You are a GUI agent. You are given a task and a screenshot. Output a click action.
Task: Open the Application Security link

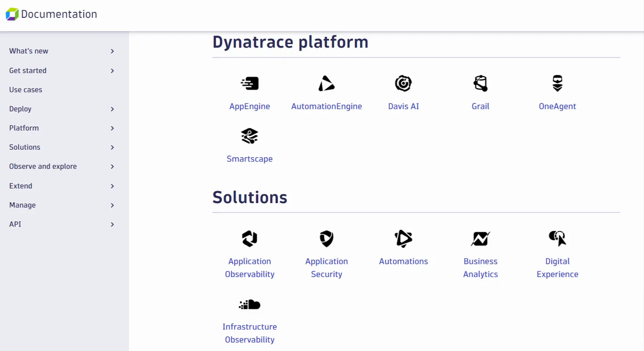[x=326, y=268]
